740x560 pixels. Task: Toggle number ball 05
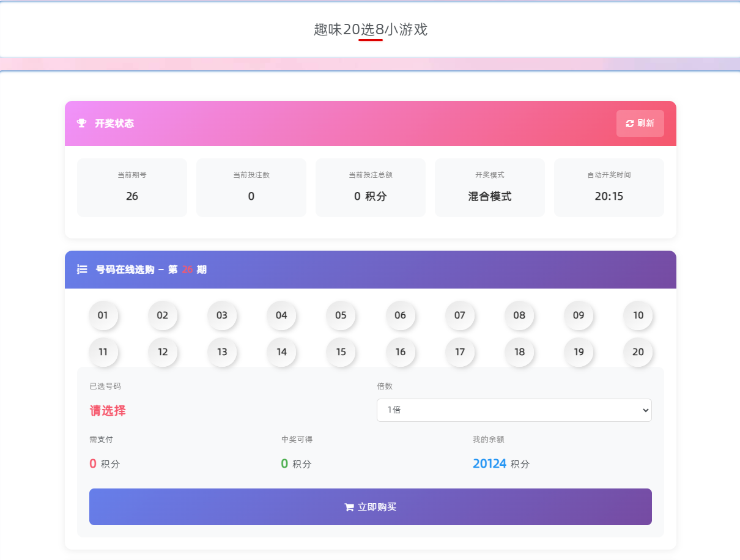click(341, 315)
